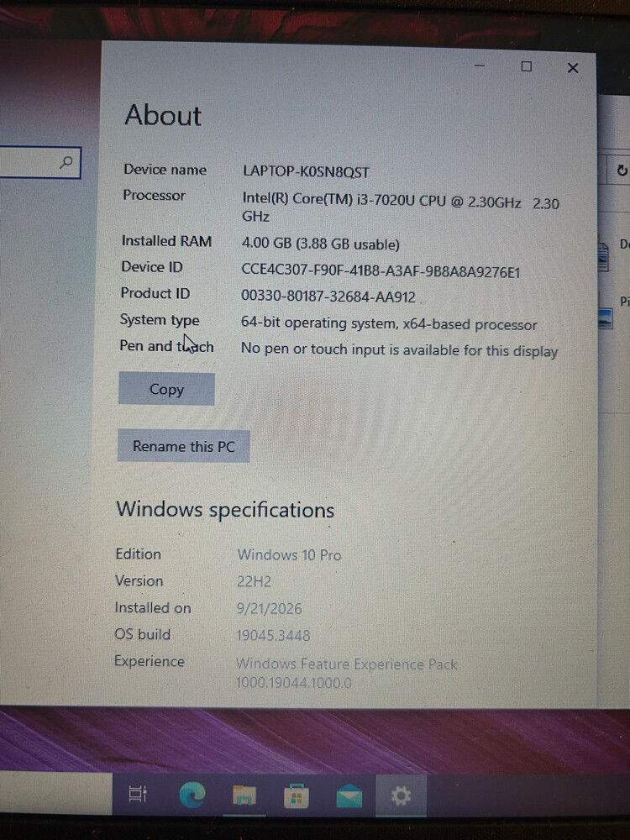Click the refresh icon in the background window
630x840 pixels.
click(622, 171)
